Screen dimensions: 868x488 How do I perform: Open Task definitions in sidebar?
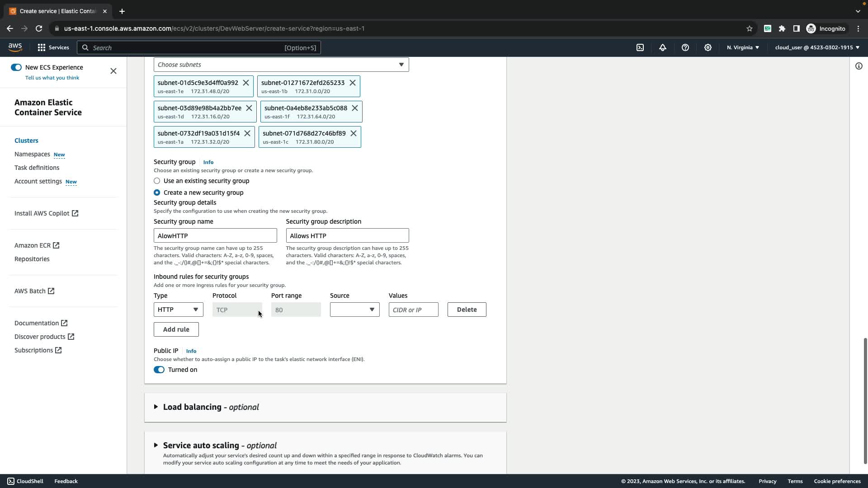[x=37, y=168]
